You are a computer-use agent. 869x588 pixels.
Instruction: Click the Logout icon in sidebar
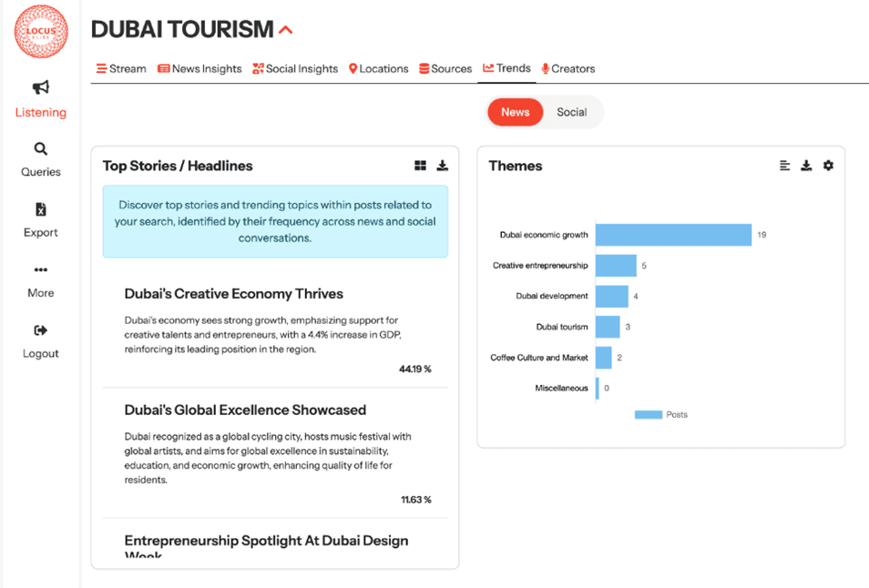40,331
